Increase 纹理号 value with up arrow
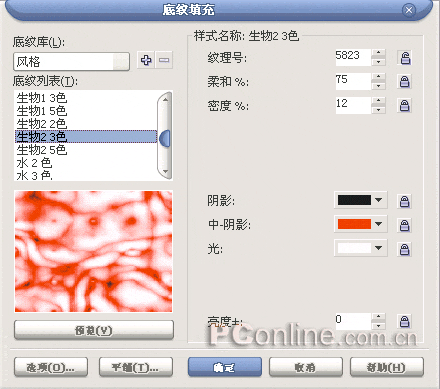Image resolution: width=440 pixels, height=389 pixels. coord(378,53)
